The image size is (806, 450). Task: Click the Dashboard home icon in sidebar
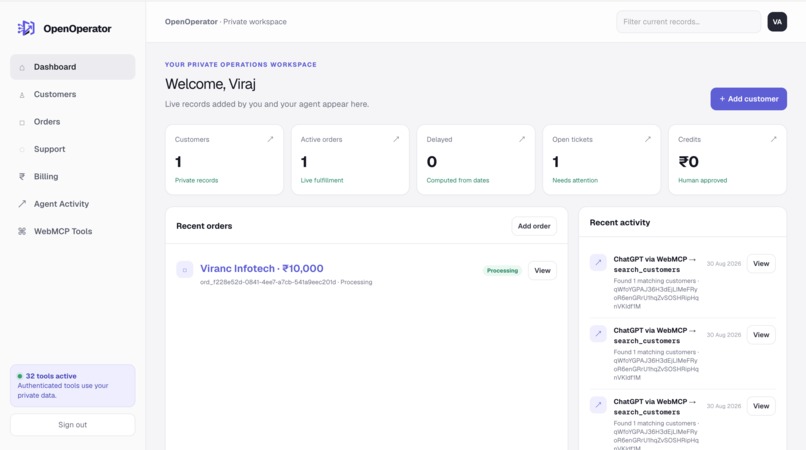tap(22, 67)
